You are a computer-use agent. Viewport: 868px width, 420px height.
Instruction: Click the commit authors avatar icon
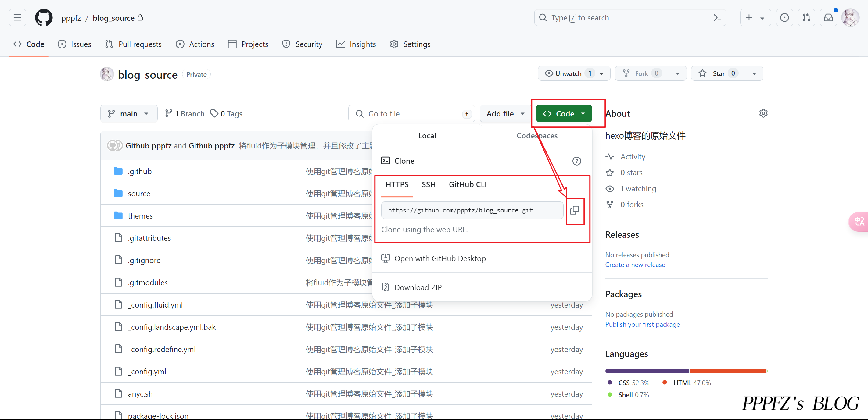(x=115, y=145)
